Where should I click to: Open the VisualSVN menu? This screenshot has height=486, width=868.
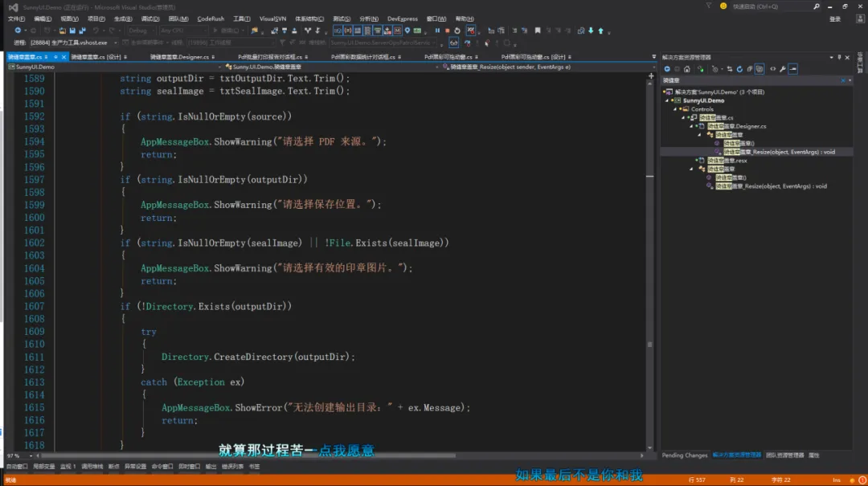coord(272,18)
